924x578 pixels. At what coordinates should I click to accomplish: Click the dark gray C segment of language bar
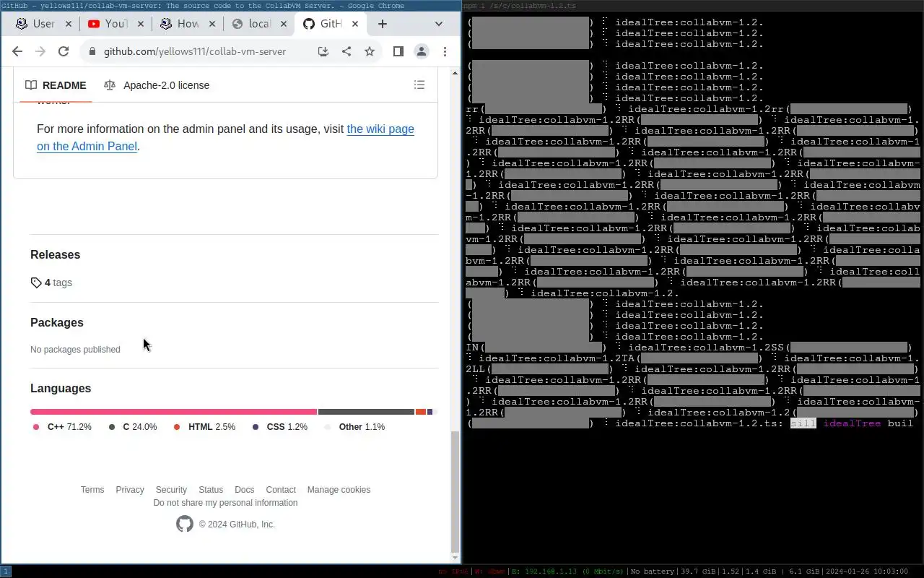[366, 412]
